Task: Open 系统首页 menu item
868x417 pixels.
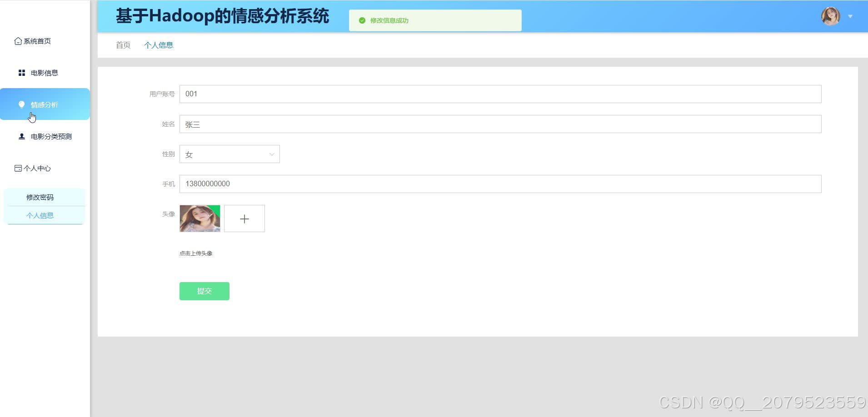Action: tap(45, 41)
